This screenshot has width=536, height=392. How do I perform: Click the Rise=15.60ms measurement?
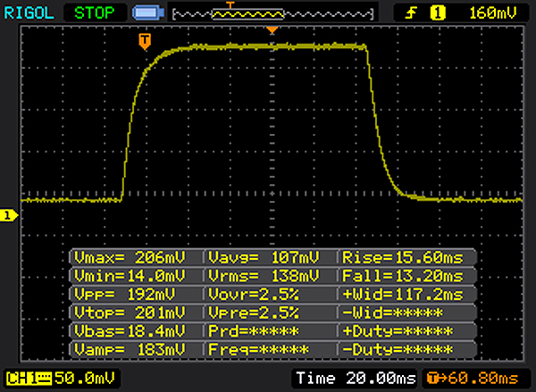point(403,257)
